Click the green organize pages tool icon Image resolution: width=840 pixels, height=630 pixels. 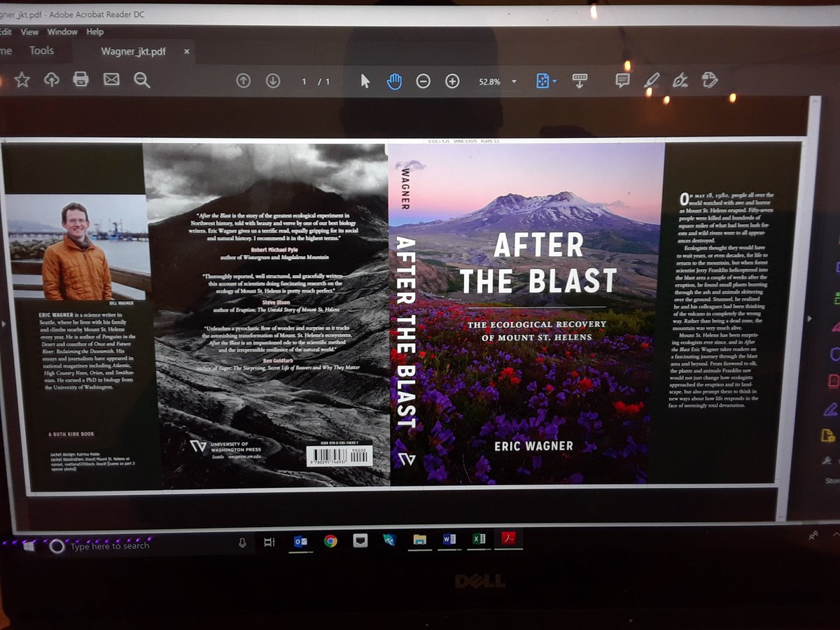click(x=836, y=298)
